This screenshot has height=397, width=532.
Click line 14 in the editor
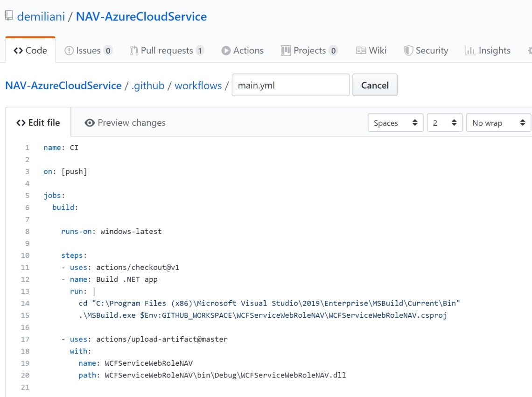(233, 303)
